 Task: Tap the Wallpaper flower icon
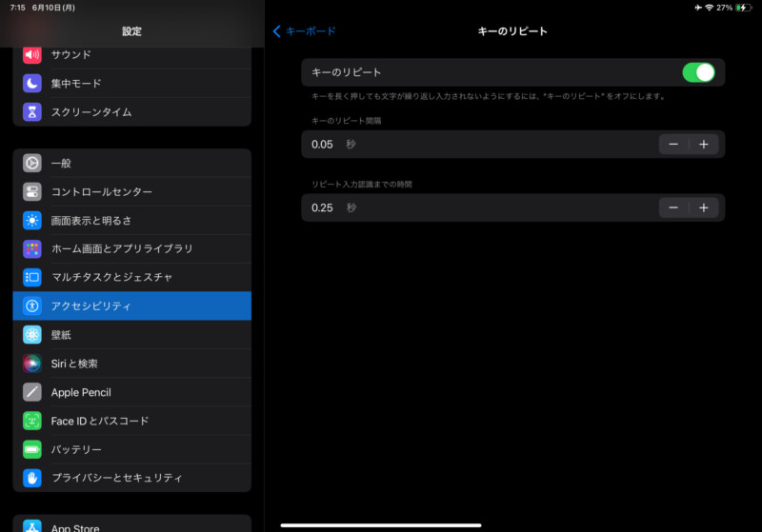click(x=32, y=334)
